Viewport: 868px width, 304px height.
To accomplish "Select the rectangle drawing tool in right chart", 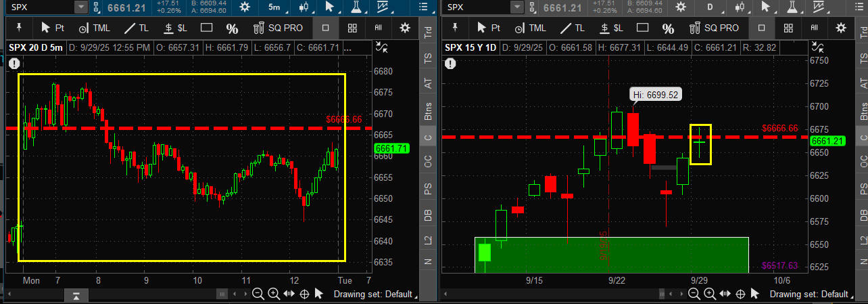I will [642, 28].
